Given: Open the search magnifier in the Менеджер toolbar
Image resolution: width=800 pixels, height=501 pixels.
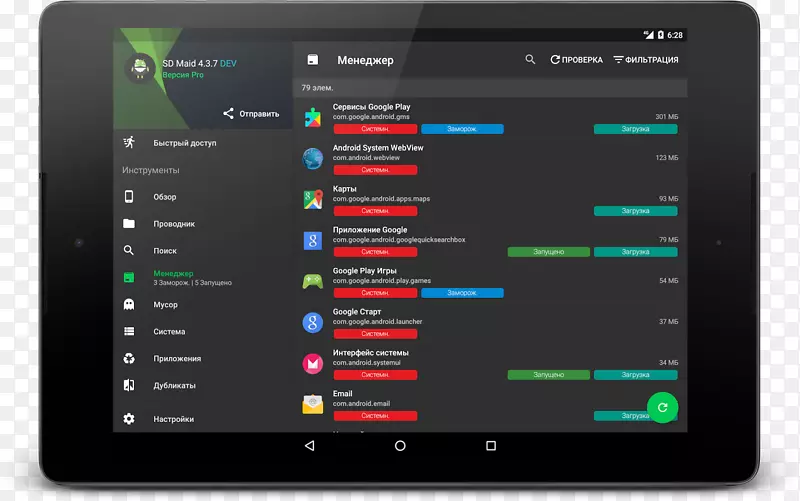Looking at the screenshot, I should point(530,60).
